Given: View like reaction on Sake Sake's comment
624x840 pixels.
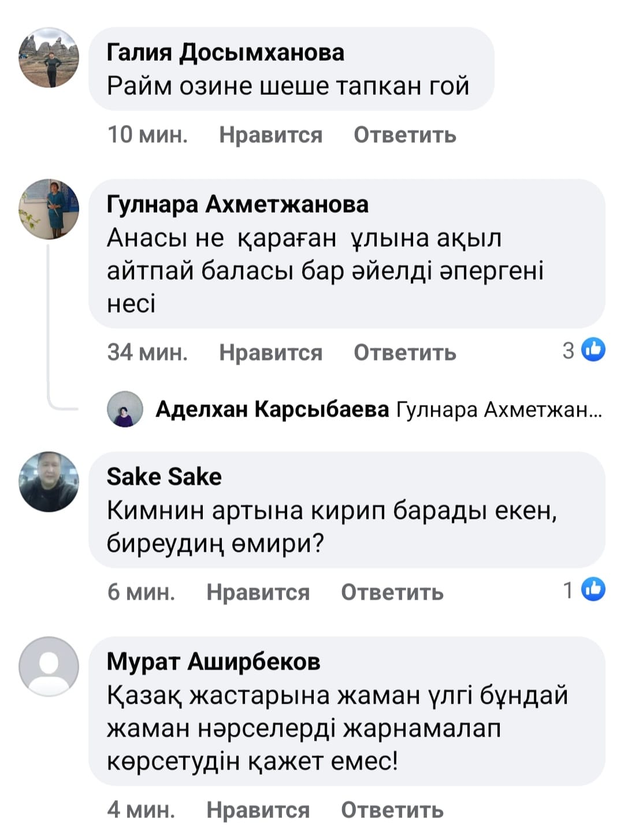Looking at the screenshot, I should [x=584, y=590].
